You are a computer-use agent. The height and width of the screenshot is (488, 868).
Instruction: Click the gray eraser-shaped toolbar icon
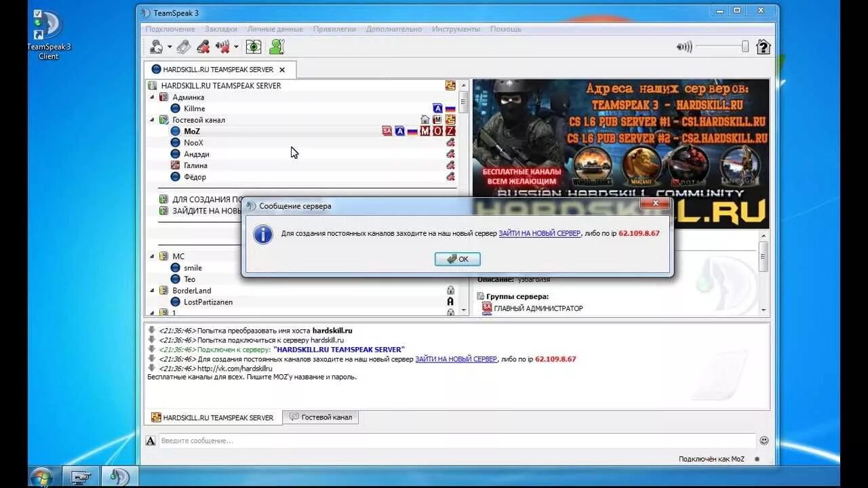click(183, 47)
